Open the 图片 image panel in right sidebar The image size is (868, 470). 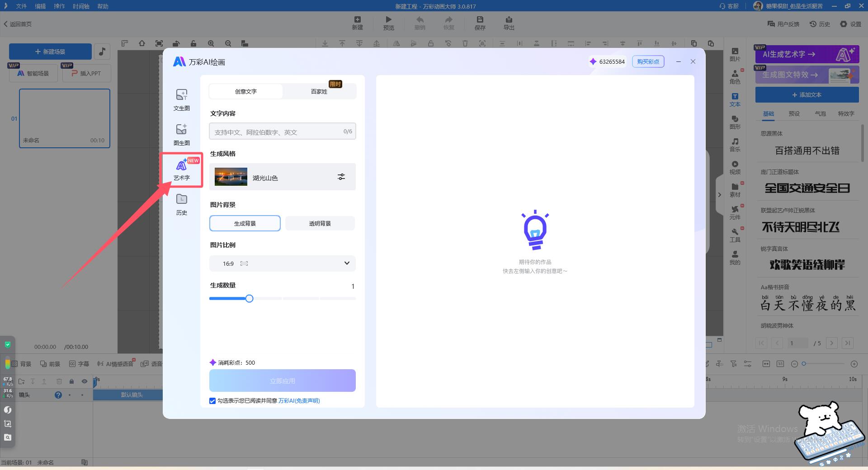point(735,55)
